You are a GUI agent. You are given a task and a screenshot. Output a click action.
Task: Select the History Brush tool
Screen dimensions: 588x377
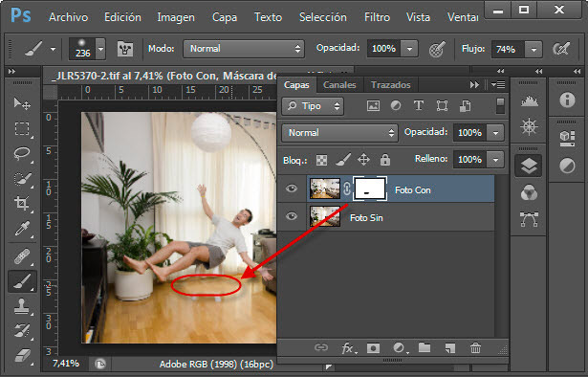22,330
